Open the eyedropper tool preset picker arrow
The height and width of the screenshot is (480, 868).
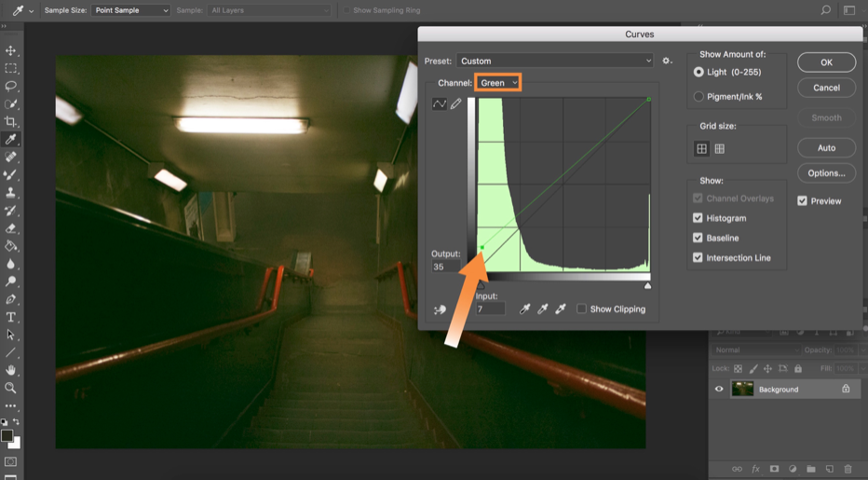click(x=31, y=10)
